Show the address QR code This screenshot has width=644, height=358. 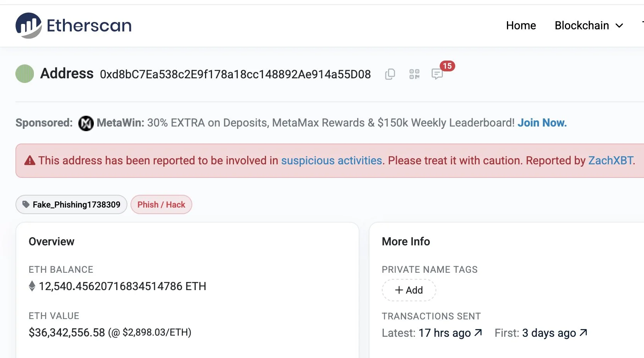[x=414, y=74]
